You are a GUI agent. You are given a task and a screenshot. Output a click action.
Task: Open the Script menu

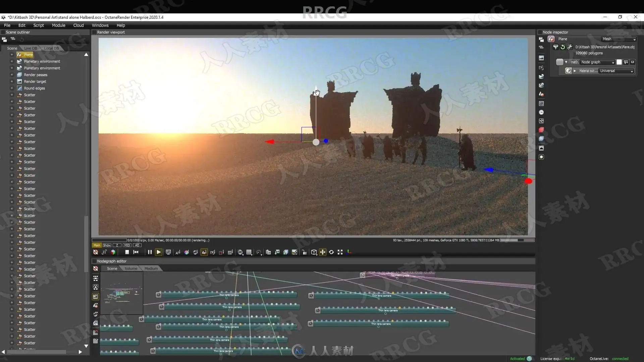38,25
